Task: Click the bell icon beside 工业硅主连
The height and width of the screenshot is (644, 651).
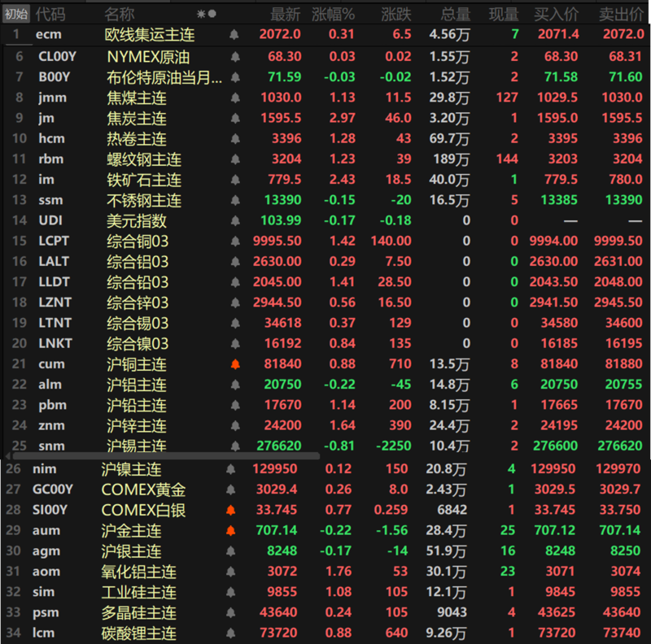Action: pos(231,592)
